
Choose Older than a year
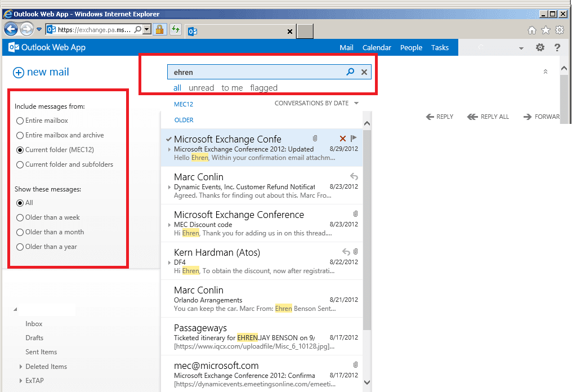(x=20, y=247)
